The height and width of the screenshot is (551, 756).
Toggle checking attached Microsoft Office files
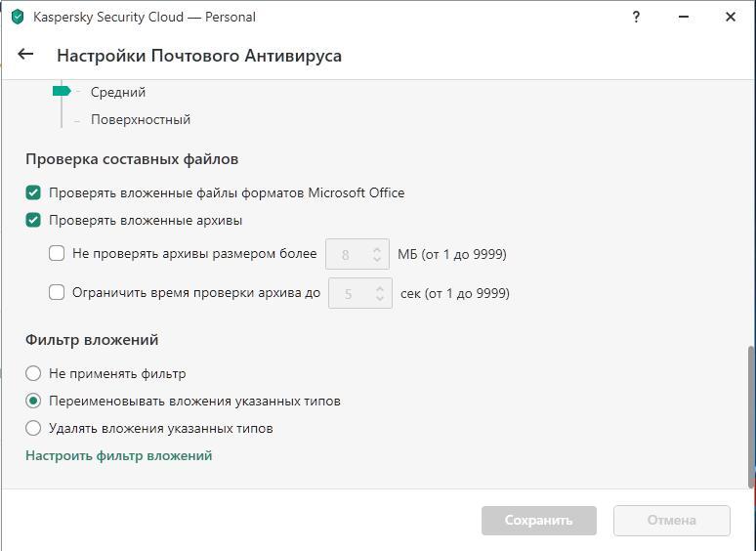pos(33,192)
